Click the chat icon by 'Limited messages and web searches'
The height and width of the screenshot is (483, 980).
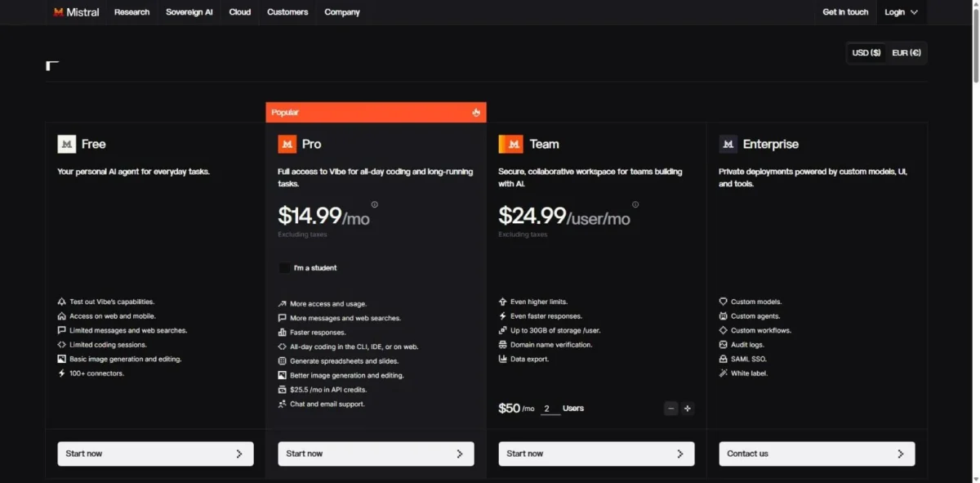click(x=62, y=330)
